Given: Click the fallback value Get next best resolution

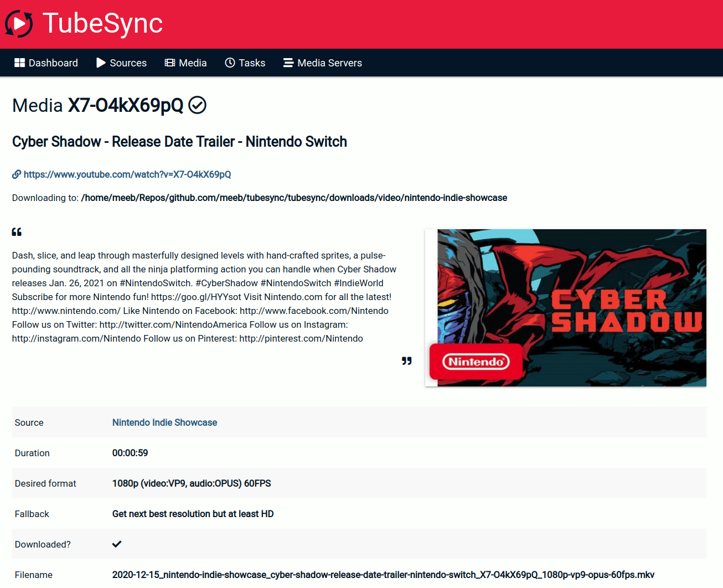Looking at the screenshot, I should [193, 514].
